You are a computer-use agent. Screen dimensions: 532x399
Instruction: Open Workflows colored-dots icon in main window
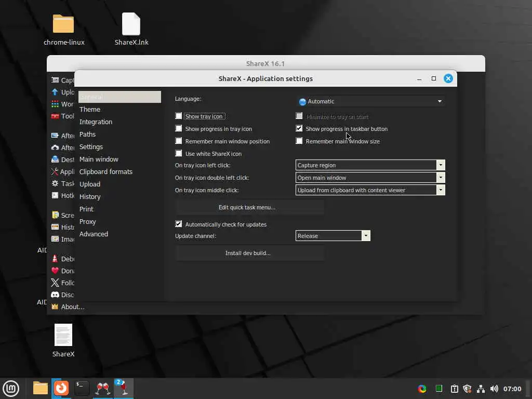point(55,104)
